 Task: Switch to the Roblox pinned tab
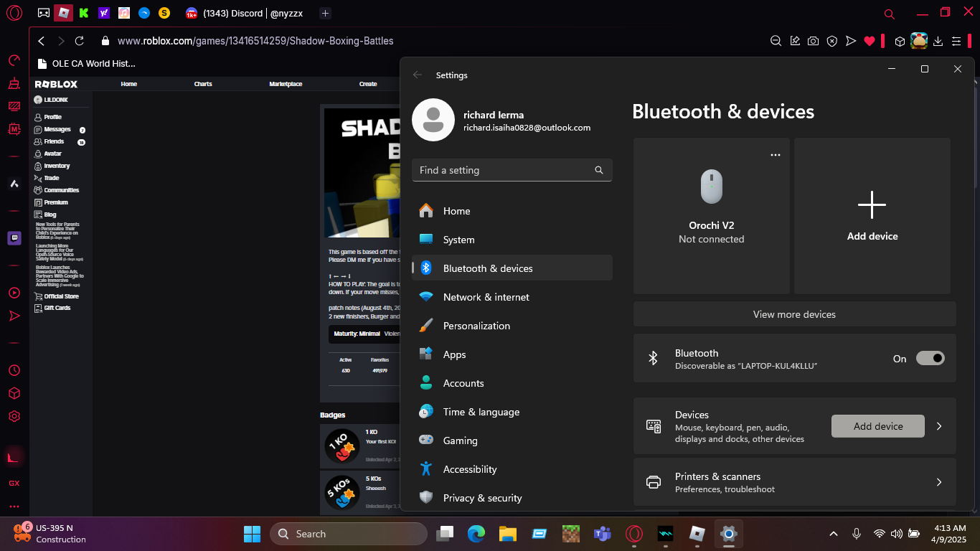64,13
